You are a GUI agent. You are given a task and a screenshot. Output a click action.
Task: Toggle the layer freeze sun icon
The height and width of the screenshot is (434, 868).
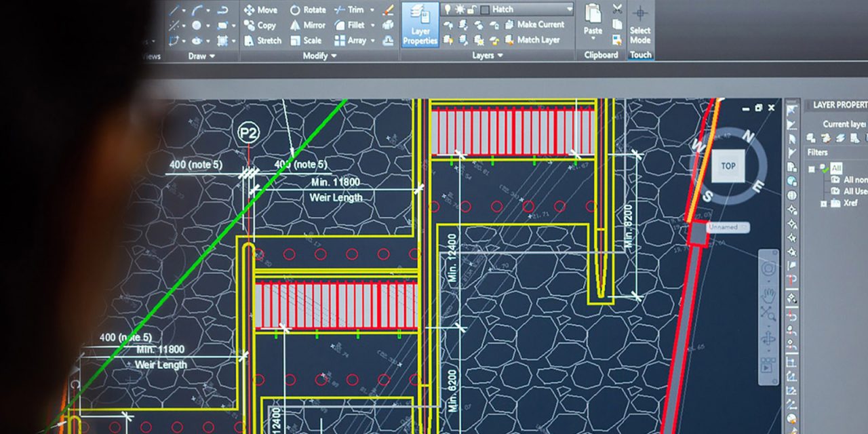(459, 8)
